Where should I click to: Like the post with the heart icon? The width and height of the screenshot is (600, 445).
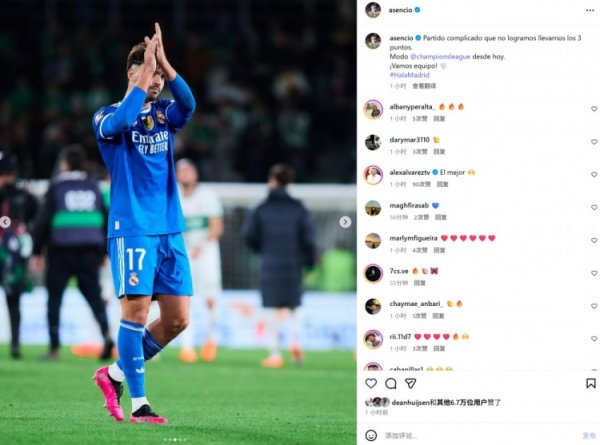click(371, 383)
